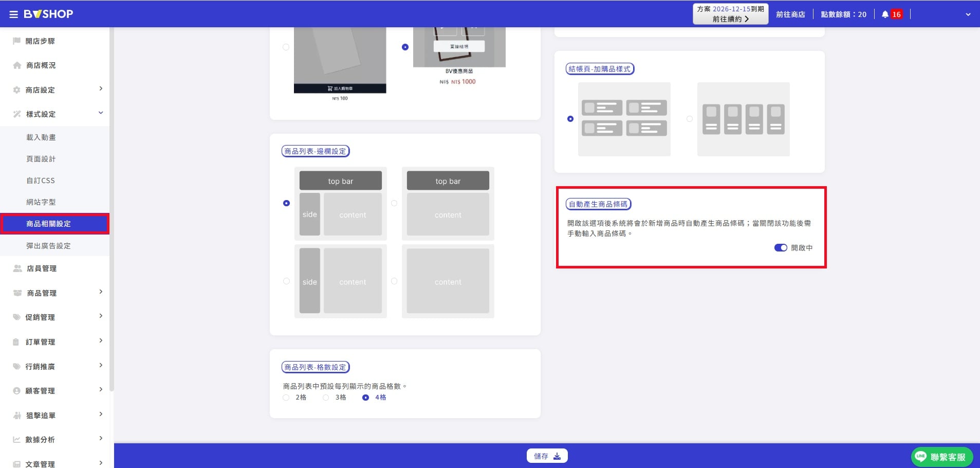Click the box icon for 商品管理
Screen dimensions: 980x468
(x=17, y=293)
